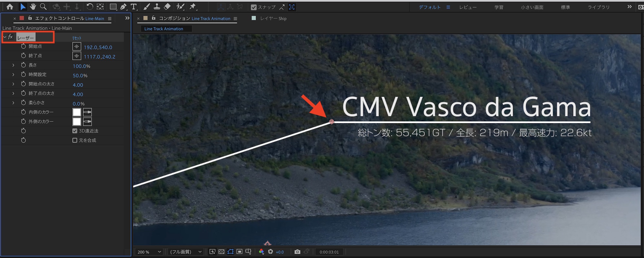Uncheck the 3D遠近法 checkbox
644x258 pixels.
[75, 131]
